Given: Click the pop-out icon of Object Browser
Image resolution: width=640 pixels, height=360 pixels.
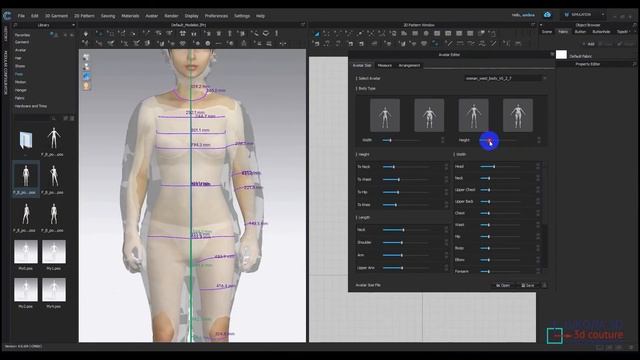Looking at the screenshot, I should (634, 25).
